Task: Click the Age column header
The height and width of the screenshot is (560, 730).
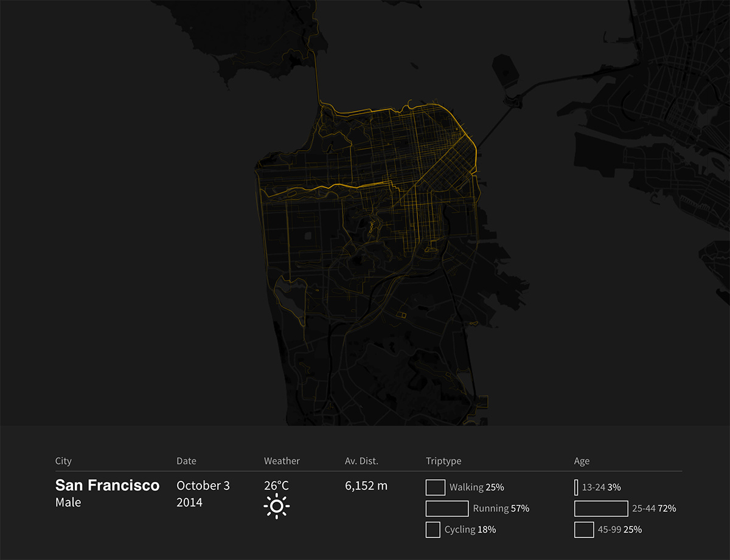Action: coord(582,461)
